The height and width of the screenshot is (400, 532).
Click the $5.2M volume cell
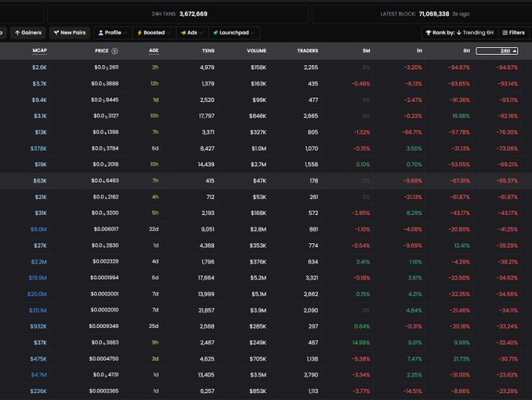pyautogui.click(x=259, y=278)
